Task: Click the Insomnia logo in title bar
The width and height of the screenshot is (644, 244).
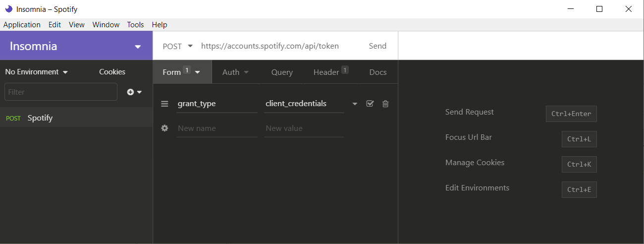Action: click(8, 9)
